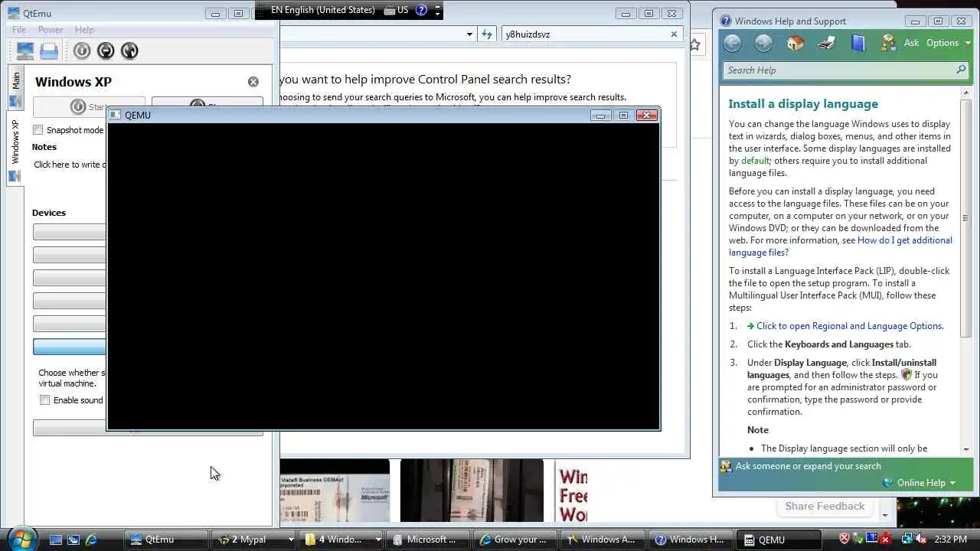Click the restart machine icon in QtEmu toolbar

[129, 51]
